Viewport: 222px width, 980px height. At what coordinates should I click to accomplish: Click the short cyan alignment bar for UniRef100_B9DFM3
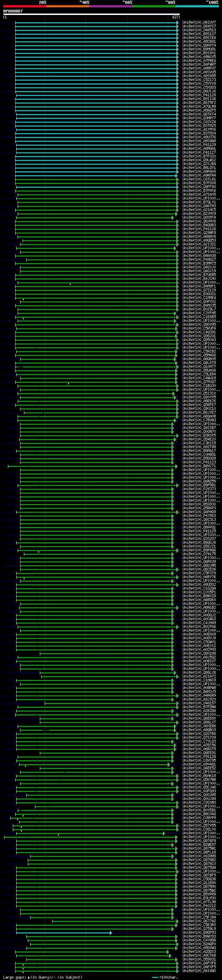click(x=64, y=933)
